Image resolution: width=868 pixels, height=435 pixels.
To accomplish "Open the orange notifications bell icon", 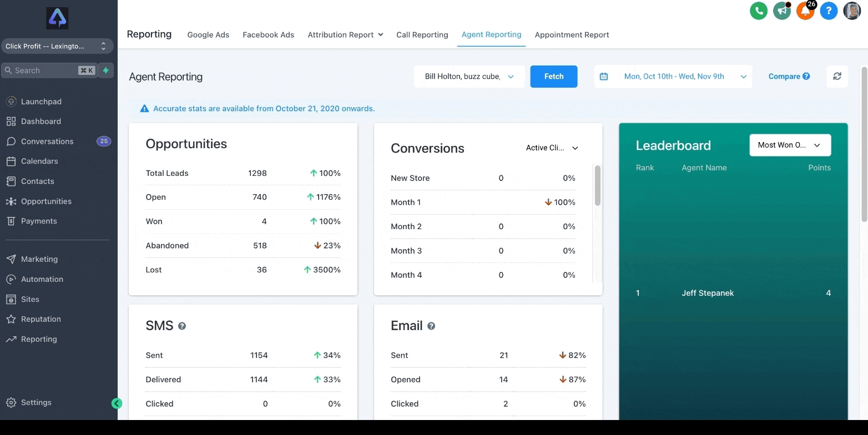I will pos(805,11).
